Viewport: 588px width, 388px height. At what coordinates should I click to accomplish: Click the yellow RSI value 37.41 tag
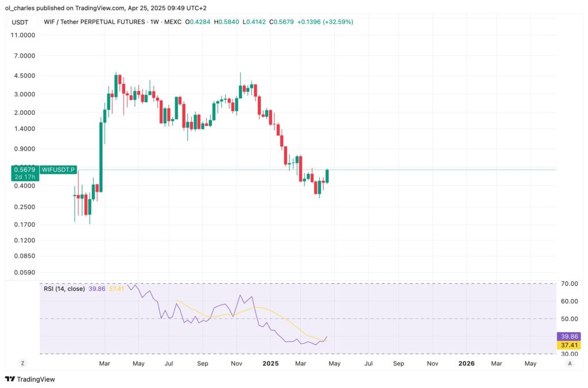(569, 345)
